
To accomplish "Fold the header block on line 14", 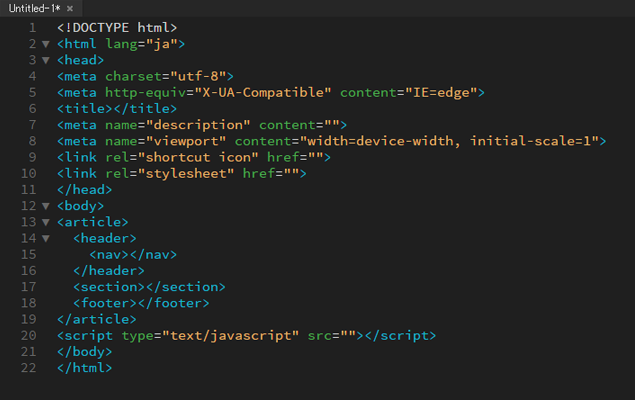I will [45, 238].
